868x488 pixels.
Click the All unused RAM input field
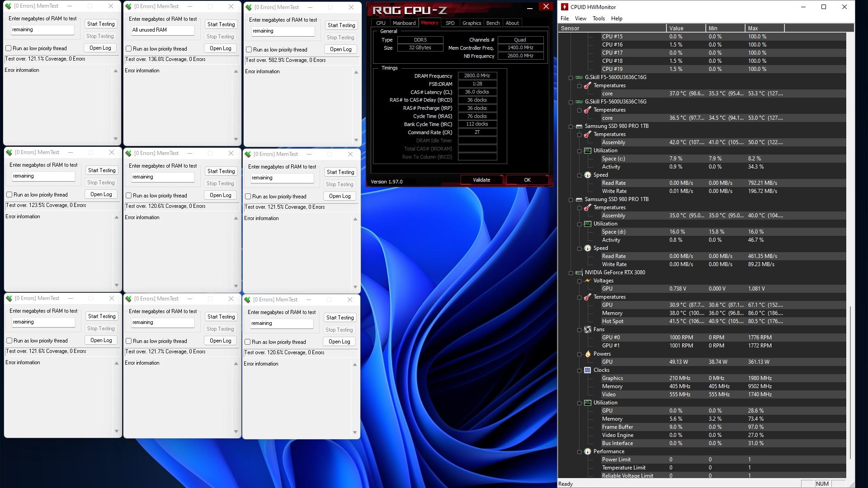[x=163, y=30]
